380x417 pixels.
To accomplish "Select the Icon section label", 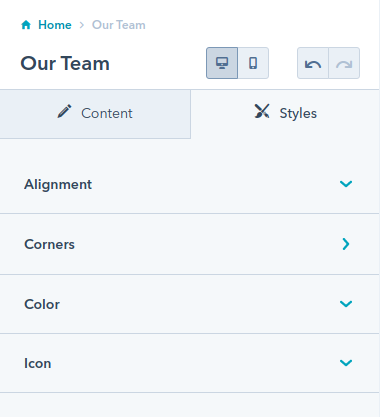I will [38, 363].
